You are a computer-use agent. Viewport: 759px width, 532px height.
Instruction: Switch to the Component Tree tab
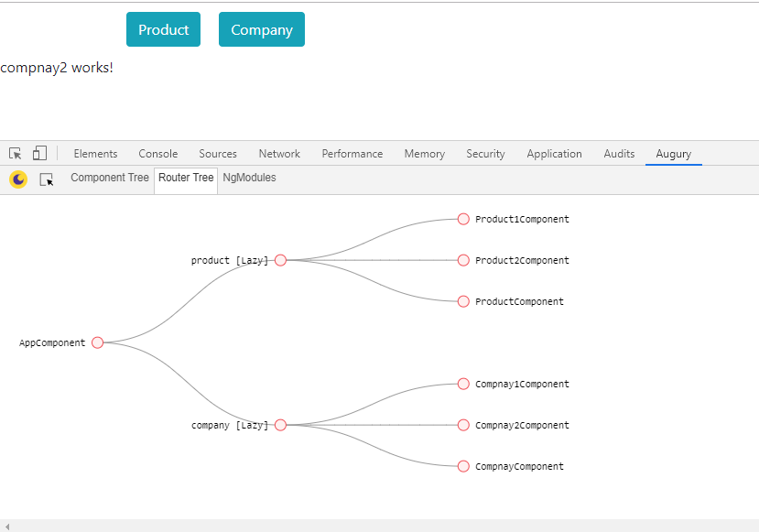pyautogui.click(x=110, y=178)
